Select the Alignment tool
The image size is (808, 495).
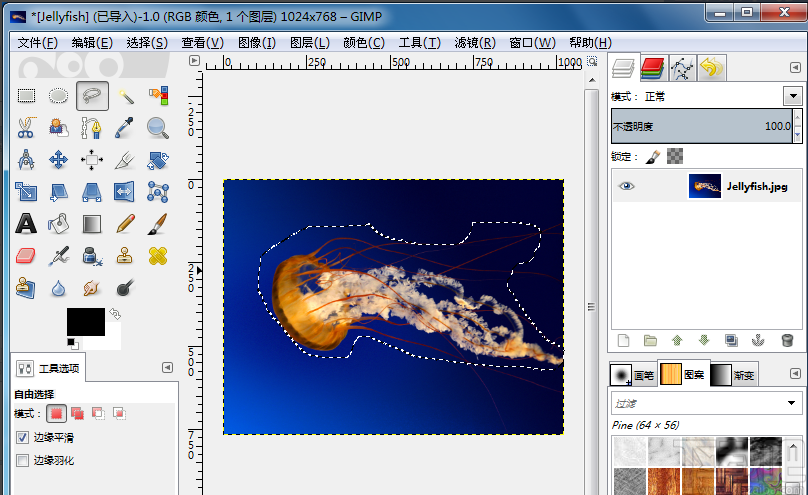click(x=91, y=160)
